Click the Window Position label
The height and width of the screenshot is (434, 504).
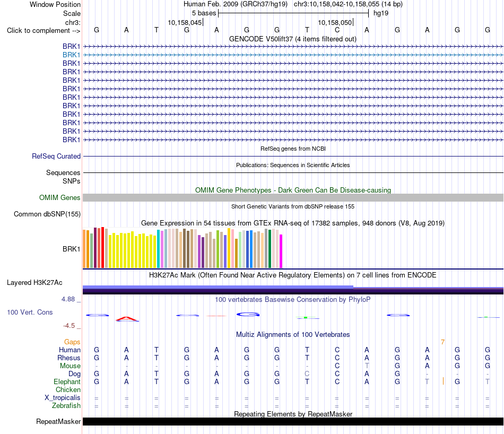pyautogui.click(x=55, y=4)
